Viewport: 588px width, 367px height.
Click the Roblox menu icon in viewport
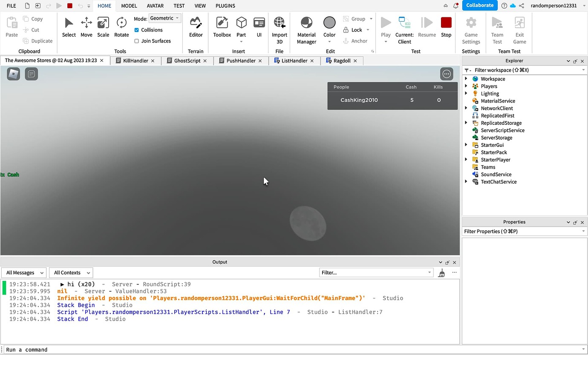[x=14, y=74]
